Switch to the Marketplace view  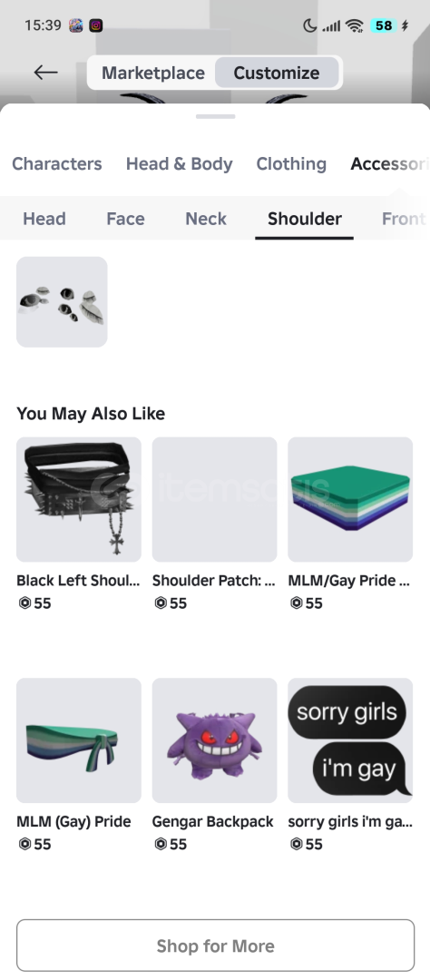(153, 73)
